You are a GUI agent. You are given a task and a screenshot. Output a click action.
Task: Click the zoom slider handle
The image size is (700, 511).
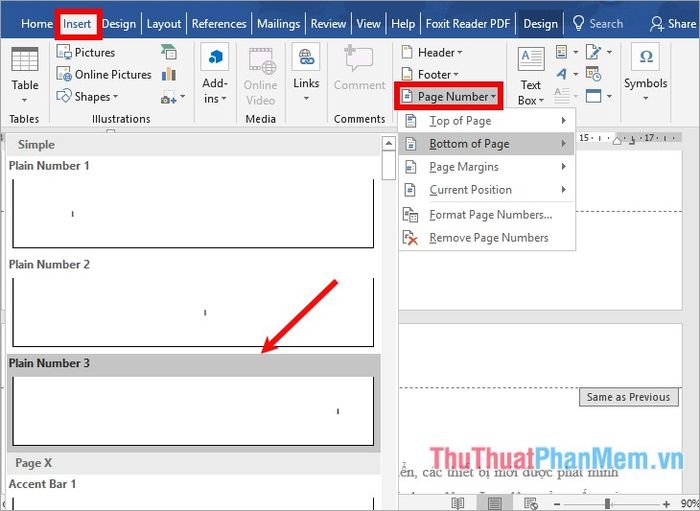608,504
